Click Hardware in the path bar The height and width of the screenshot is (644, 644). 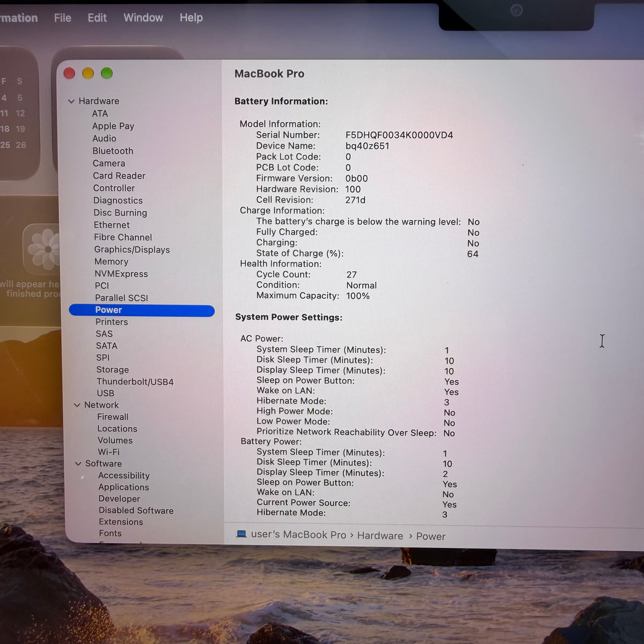point(380,536)
